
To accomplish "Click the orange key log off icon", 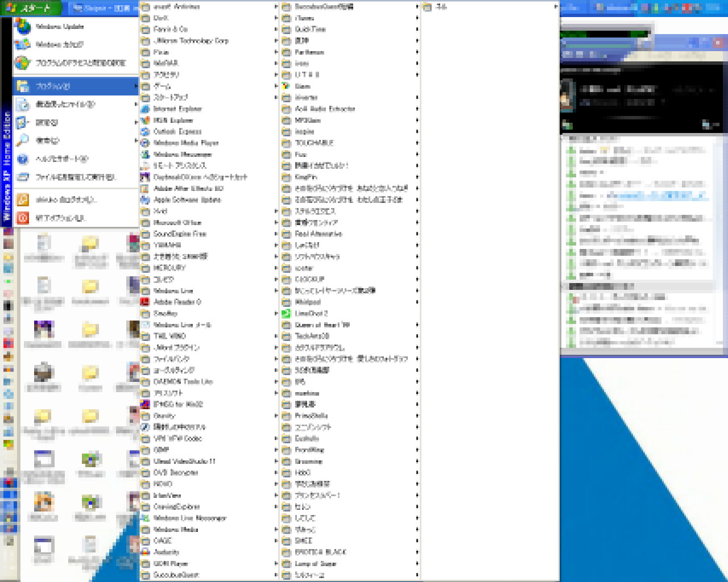I will coord(23,199).
